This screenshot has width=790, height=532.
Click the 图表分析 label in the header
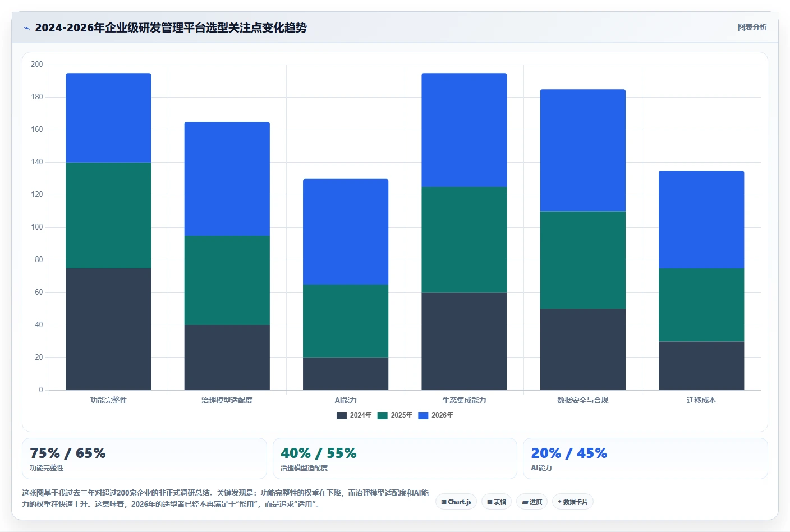pyautogui.click(x=752, y=27)
